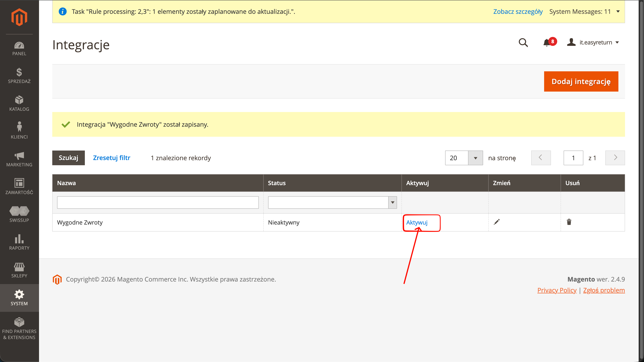Click the Magento logo in footer
Screen dimensions: 644x362
(57, 279)
